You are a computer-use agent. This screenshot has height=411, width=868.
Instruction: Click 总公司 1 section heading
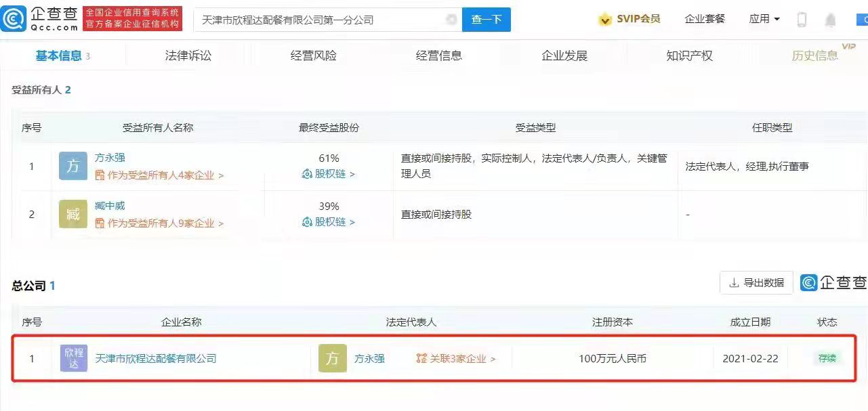[x=34, y=286]
